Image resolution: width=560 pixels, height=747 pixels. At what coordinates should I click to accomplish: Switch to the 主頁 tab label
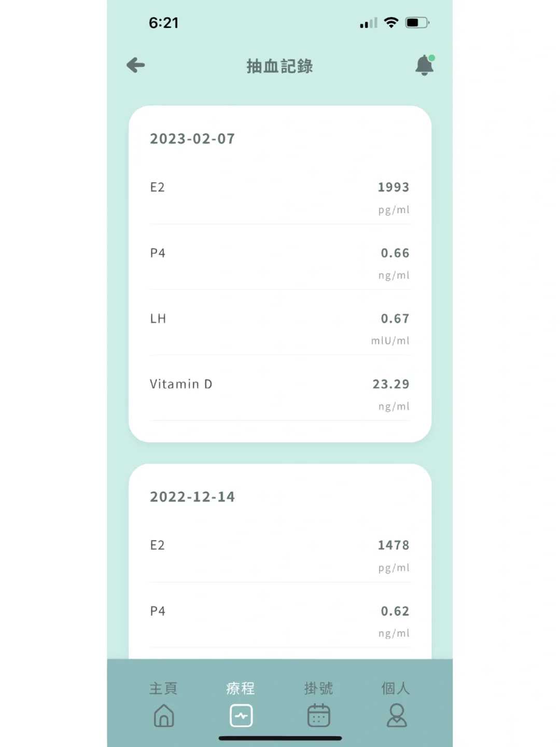point(163,688)
